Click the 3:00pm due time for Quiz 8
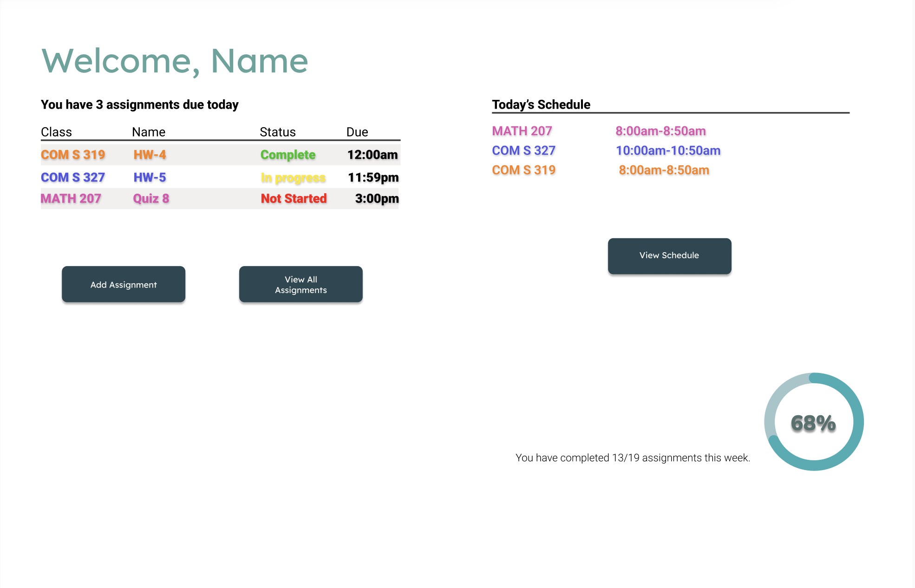Viewport: 915px width, 588px height. coord(376,198)
